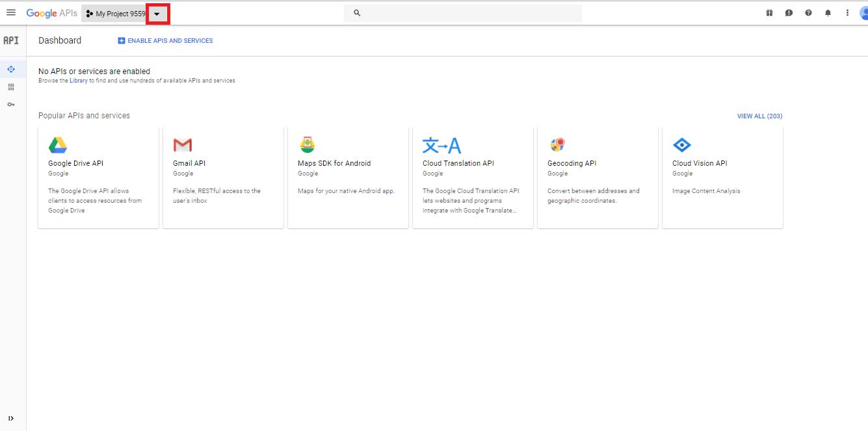868x431 pixels.
Task: Click 'Popular APIs and services' heading
Action: (x=84, y=116)
